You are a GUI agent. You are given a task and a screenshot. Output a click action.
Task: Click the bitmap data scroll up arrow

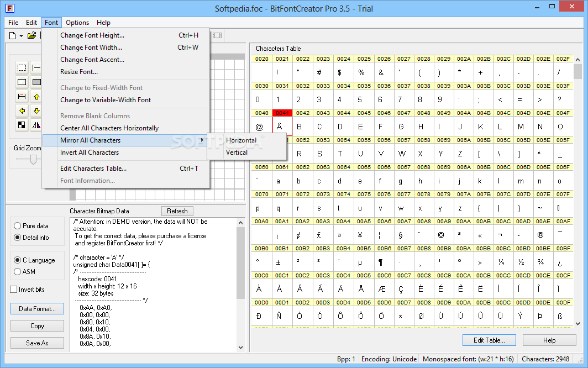click(x=241, y=223)
